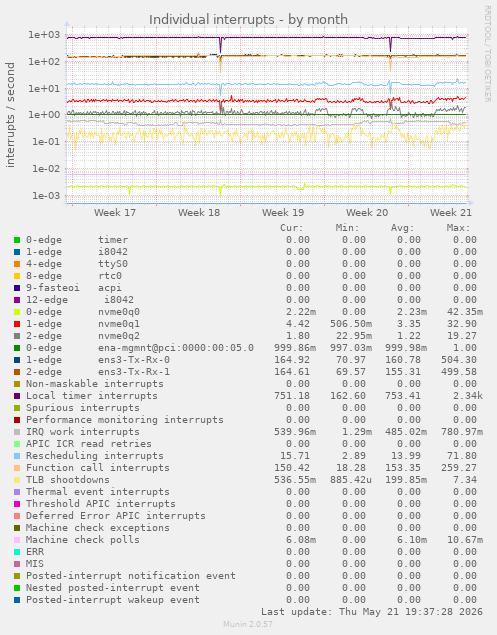Click the pink Machine check polls swatch

coord(17,540)
